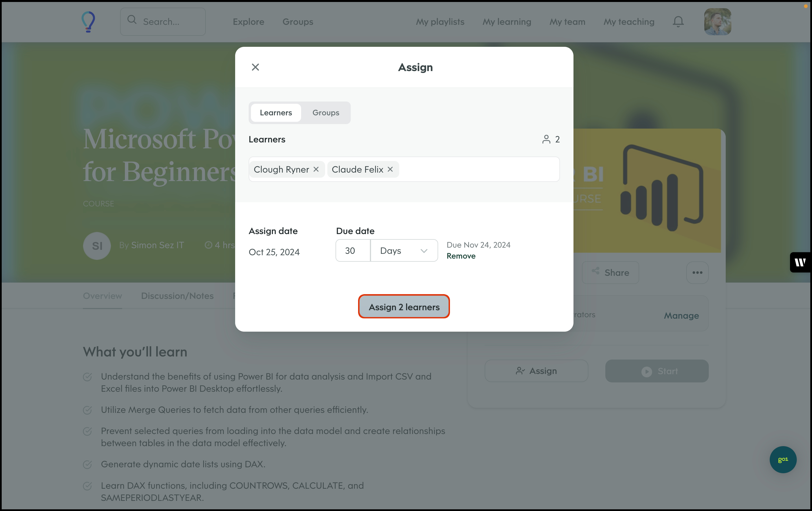Click the learner count person icon
This screenshot has height=511, width=812.
tap(546, 139)
